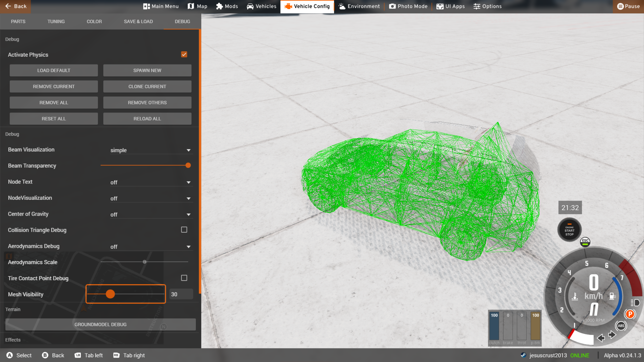The width and height of the screenshot is (644, 362).
Task: Open the Beam Visualization dropdown
Action: point(151,150)
